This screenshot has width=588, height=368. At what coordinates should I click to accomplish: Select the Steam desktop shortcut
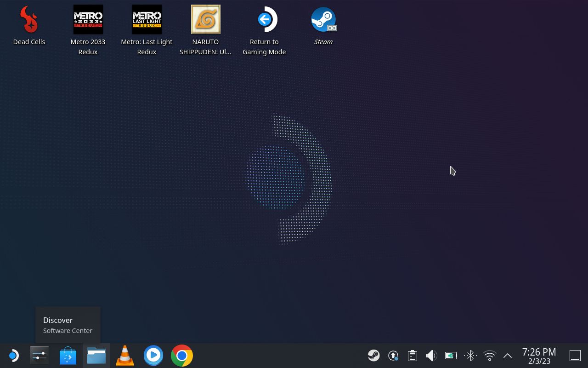click(323, 26)
